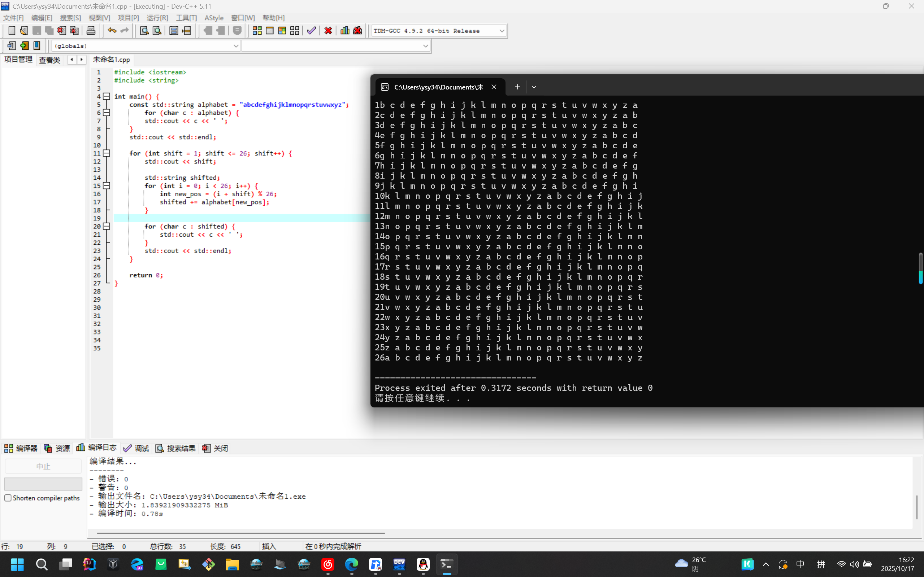
Task: Collapse the main function fold at line 4
Action: click(x=107, y=96)
